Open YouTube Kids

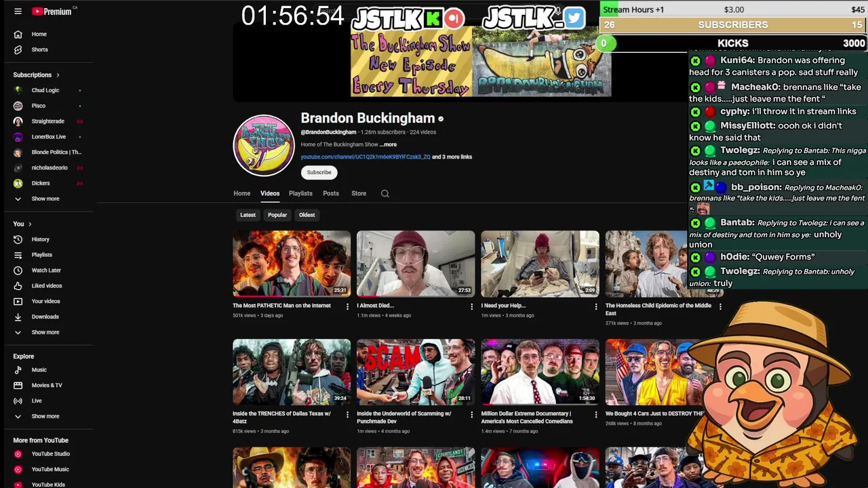(48, 485)
